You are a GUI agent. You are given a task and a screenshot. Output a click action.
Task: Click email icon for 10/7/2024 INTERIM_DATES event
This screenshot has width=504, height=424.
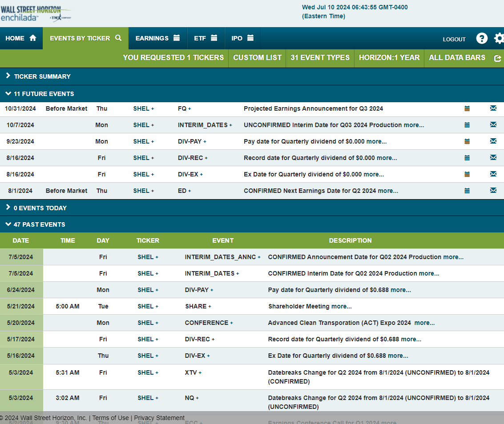(493, 125)
